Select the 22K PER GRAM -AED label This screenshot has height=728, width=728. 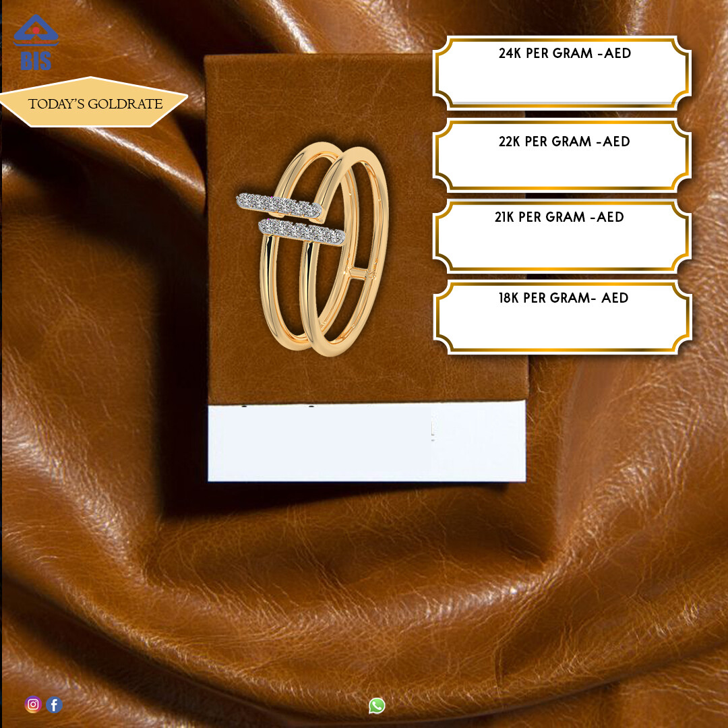(x=564, y=142)
